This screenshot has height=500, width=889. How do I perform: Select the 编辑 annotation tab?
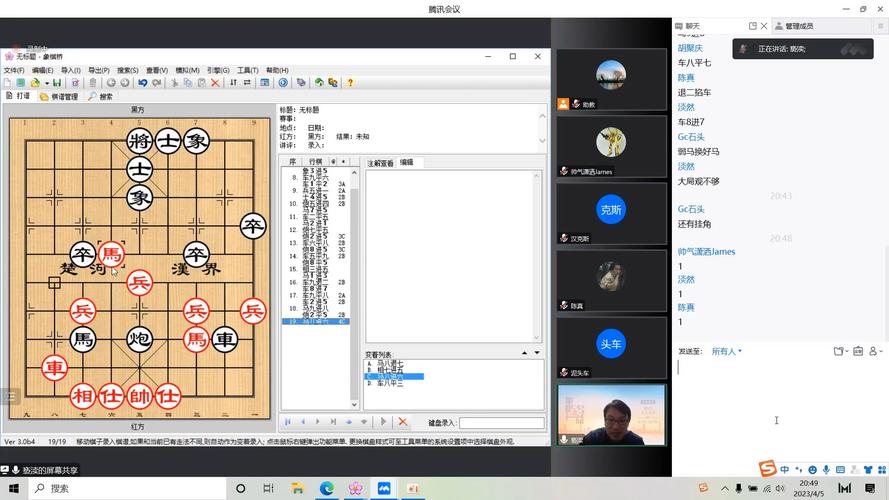pos(407,162)
